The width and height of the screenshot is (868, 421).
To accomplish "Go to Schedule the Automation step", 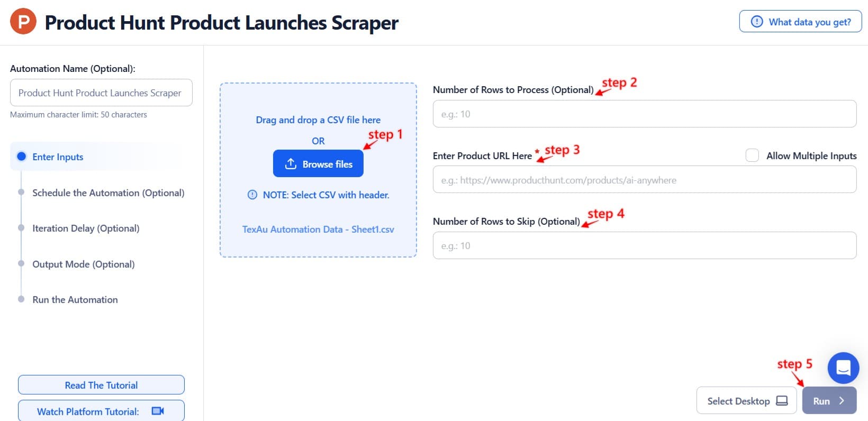I will pos(108,193).
